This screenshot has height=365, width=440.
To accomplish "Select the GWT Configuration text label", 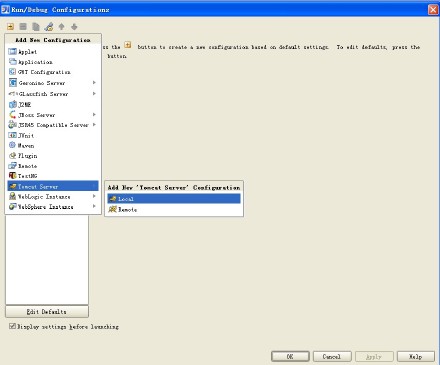I will click(44, 72).
